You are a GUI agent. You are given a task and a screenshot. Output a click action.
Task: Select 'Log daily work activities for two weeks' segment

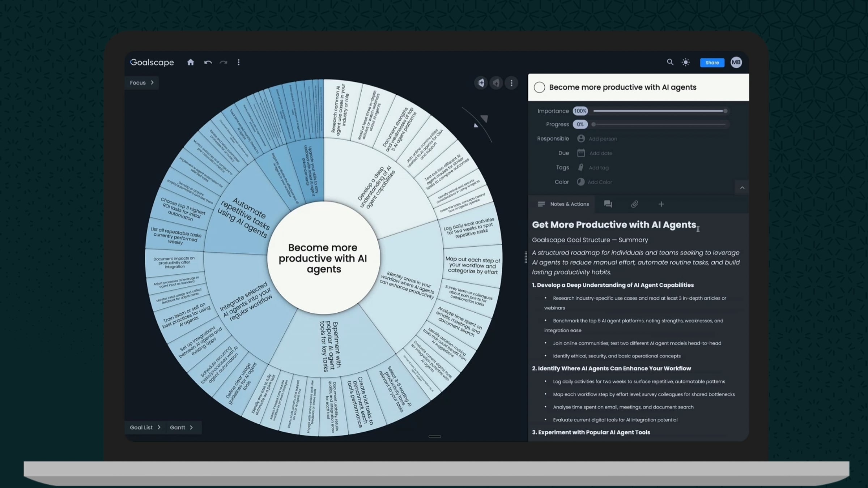469,228
